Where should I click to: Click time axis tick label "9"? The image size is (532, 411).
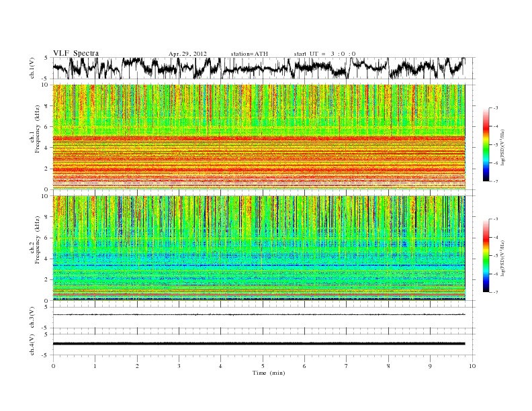click(430, 366)
